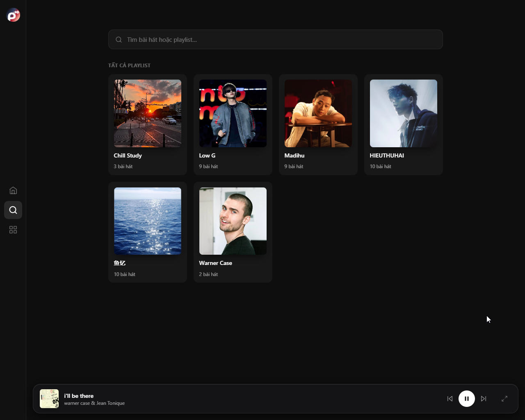Screen dimensions: 525x420
Task: Click the "Warner Case" title text
Action: (x=216, y=263)
